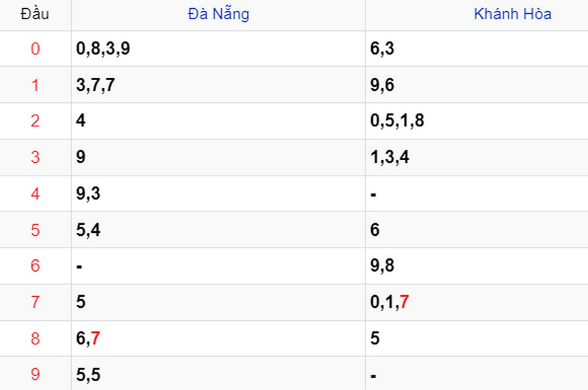Select red row number 7
Image resolution: width=588 pixels, height=390 pixels.
pyautogui.click(x=35, y=302)
